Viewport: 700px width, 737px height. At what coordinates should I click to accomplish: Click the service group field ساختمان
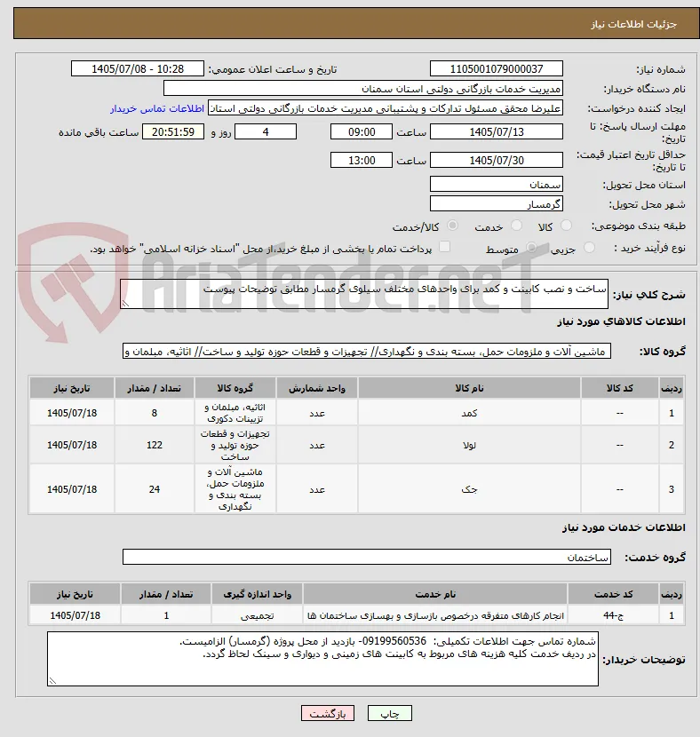[367, 557]
